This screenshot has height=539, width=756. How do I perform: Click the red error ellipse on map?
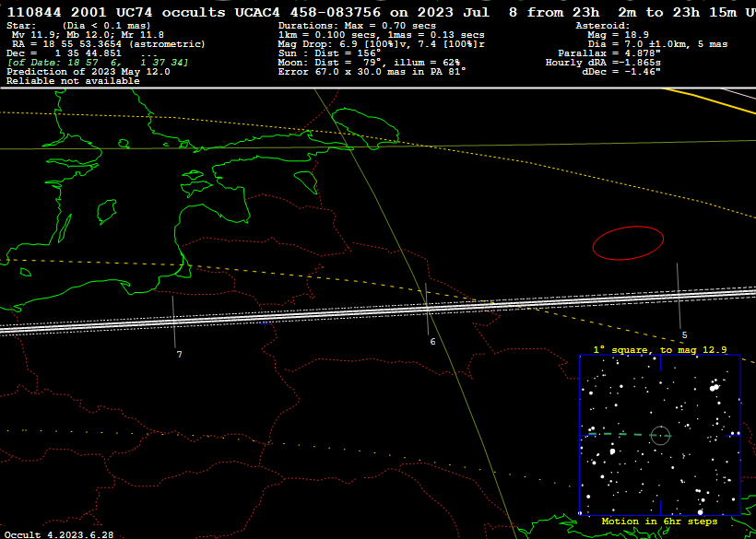point(628,242)
